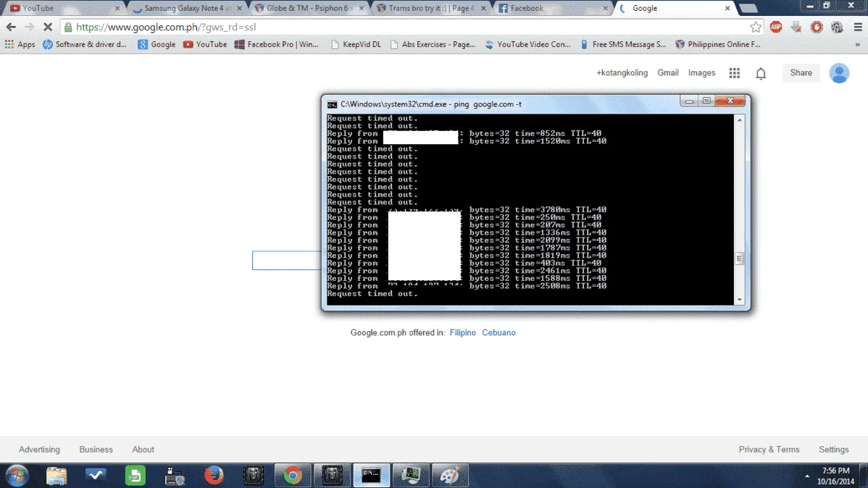
Task: Open Philippines Online bookmark
Action: pyautogui.click(x=718, y=44)
